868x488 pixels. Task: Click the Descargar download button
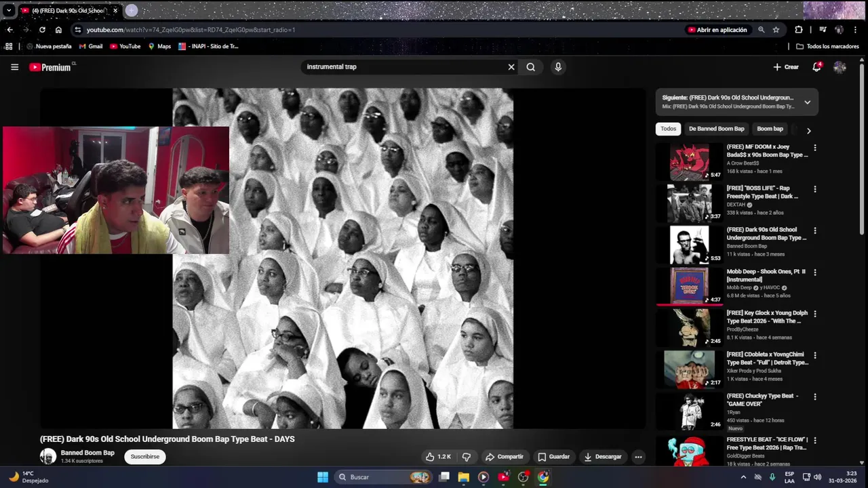[603, 457]
